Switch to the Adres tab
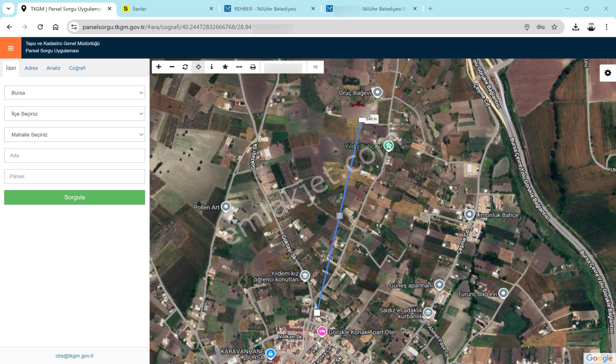616x364 pixels. point(31,68)
